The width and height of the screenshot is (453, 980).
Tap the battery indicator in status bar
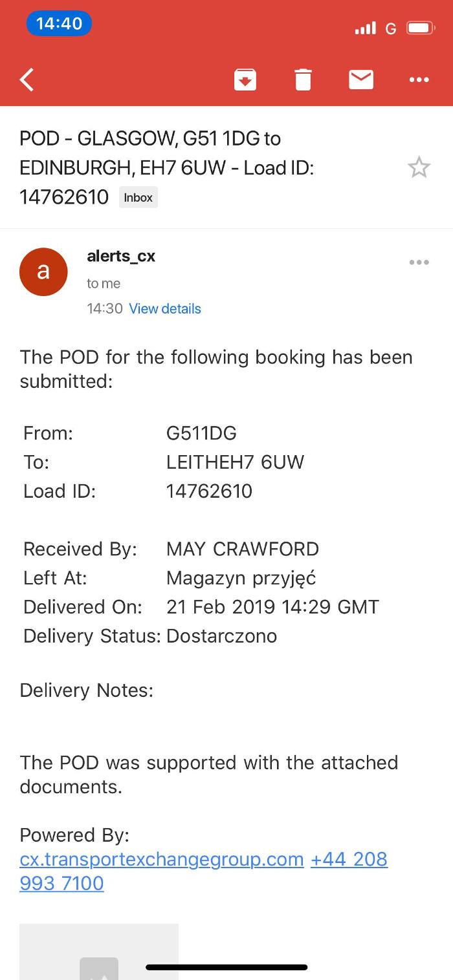pyautogui.click(x=419, y=28)
